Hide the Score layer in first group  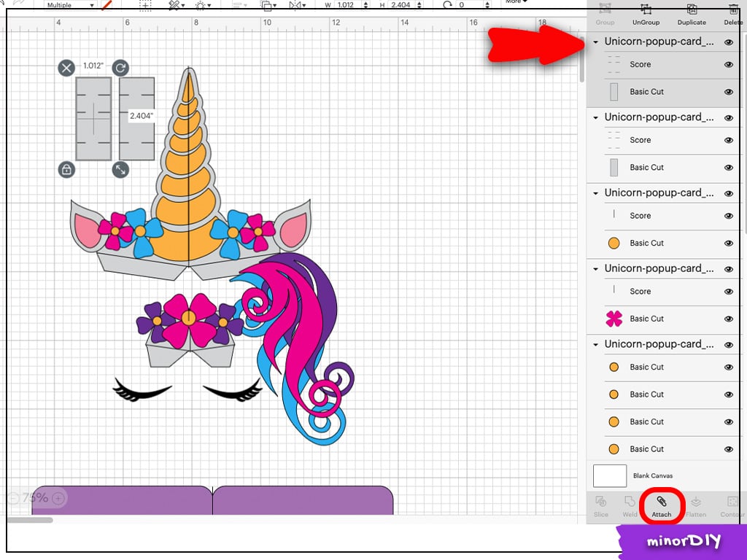729,65
